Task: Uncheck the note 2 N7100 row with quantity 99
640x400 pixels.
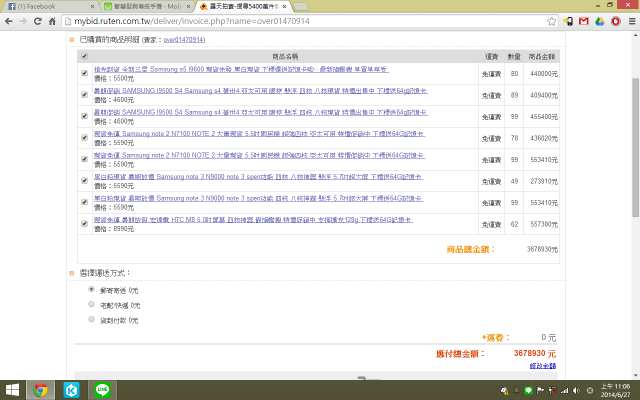Action: (x=84, y=159)
